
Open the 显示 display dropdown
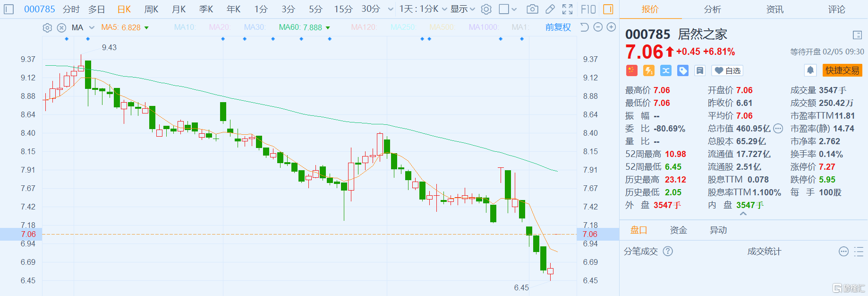tap(462, 9)
